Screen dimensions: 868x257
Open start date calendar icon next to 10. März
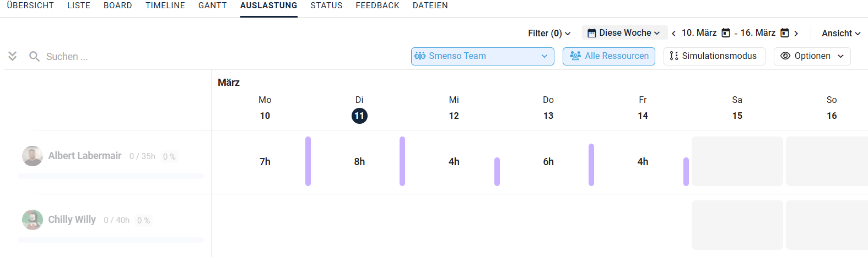(x=726, y=33)
